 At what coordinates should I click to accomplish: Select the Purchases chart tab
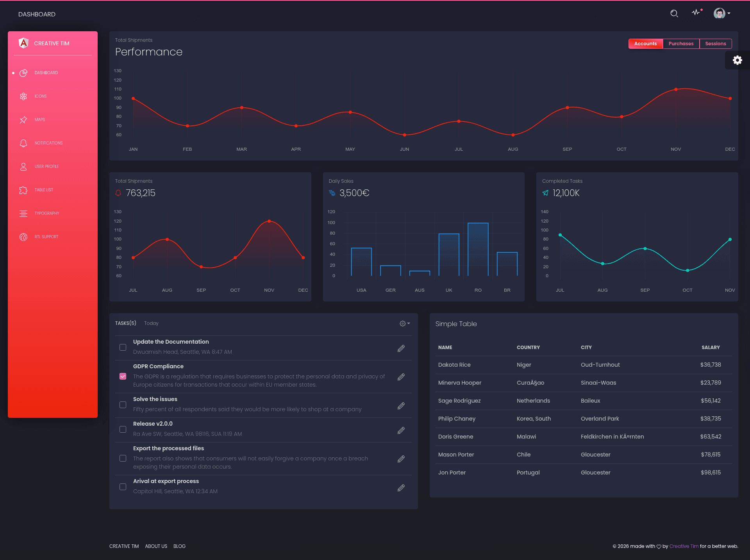tap(681, 44)
